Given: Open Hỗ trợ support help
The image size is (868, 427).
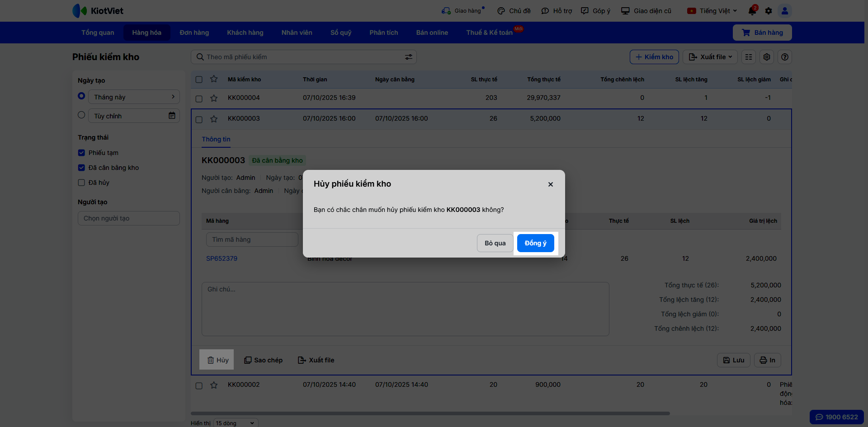Looking at the screenshot, I should pos(557,11).
